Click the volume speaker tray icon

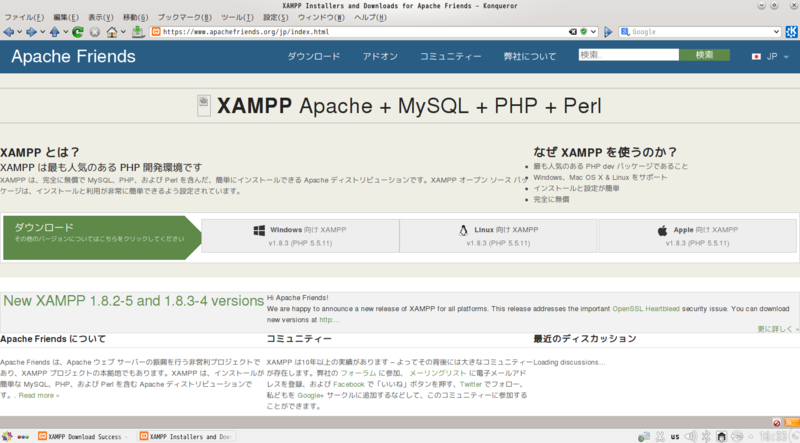tap(690, 436)
